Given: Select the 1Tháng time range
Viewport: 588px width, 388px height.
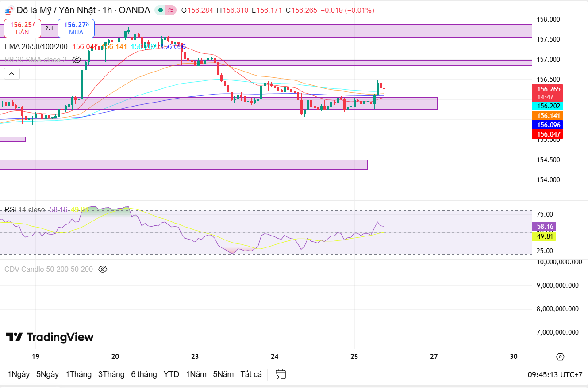Looking at the screenshot, I should tap(78, 374).
